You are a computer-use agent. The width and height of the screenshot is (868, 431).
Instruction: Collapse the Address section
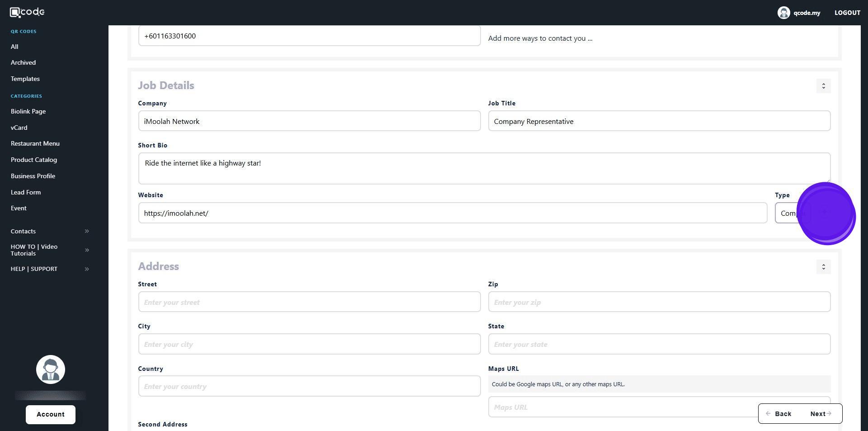point(823,267)
